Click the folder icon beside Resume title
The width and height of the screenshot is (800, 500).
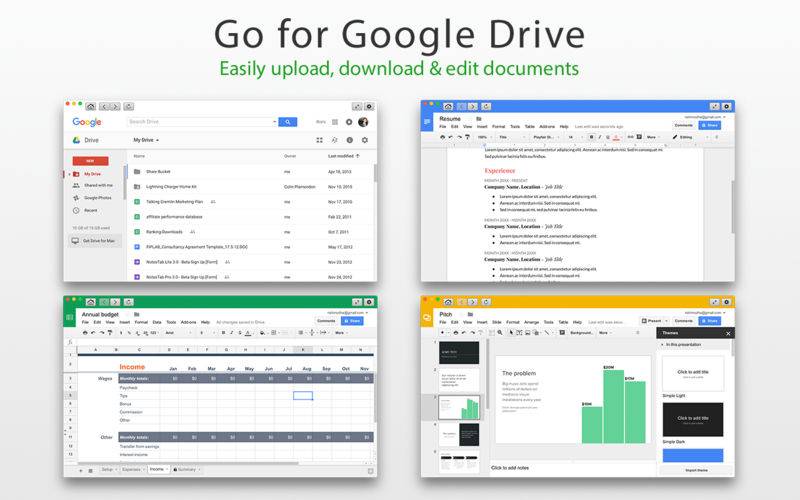pyautogui.click(x=479, y=118)
